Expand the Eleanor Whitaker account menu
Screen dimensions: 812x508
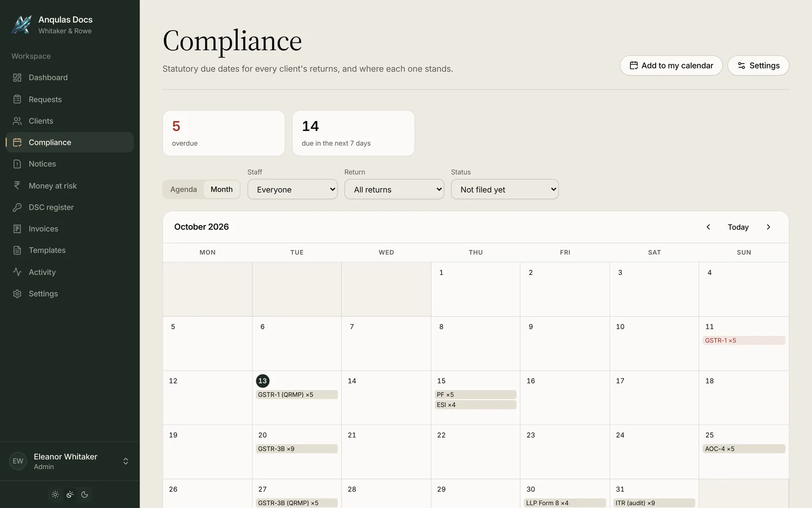(x=70, y=461)
